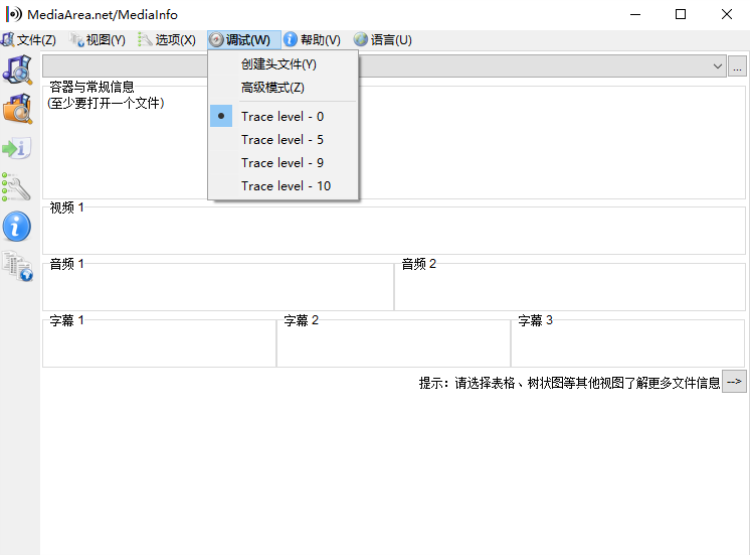This screenshot has width=750, height=555.
Task: Open preferences via wrench icon
Action: 16,187
